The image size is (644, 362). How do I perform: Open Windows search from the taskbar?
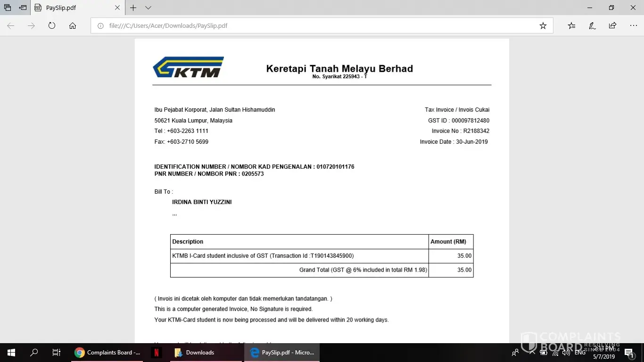point(34,353)
